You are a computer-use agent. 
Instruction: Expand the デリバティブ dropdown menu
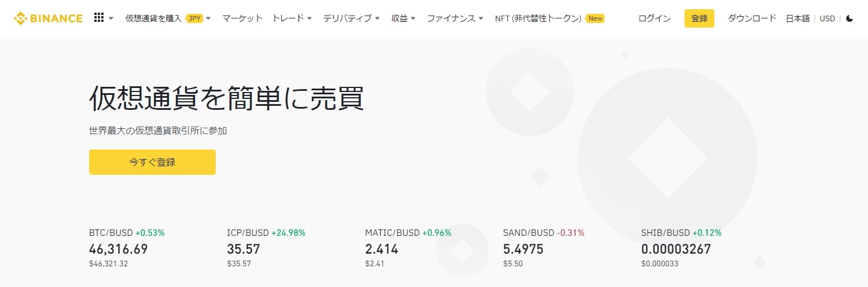point(351,18)
